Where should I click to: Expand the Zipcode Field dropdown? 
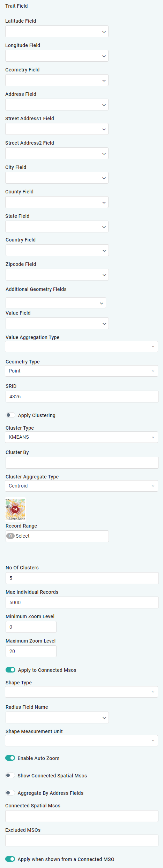tap(57, 275)
